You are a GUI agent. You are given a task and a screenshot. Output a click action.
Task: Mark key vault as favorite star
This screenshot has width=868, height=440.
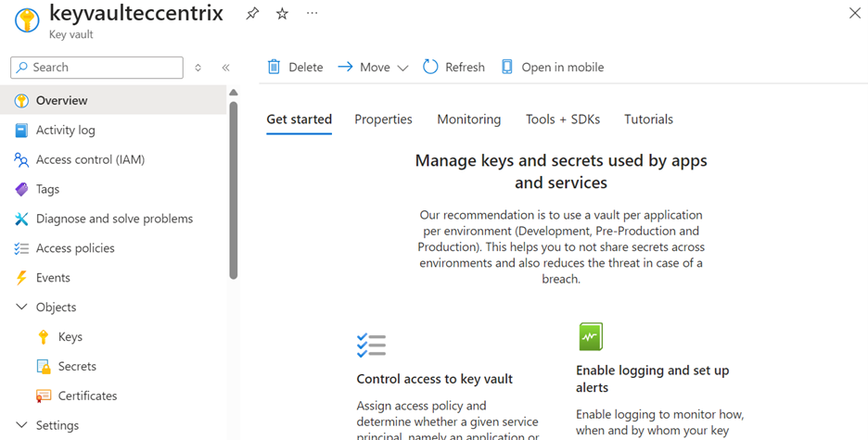pyautogui.click(x=282, y=14)
